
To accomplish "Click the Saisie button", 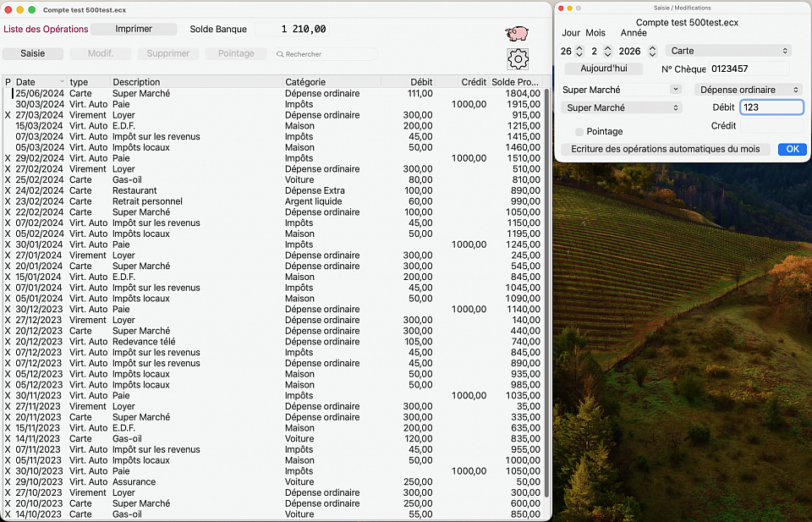I will pos(33,53).
